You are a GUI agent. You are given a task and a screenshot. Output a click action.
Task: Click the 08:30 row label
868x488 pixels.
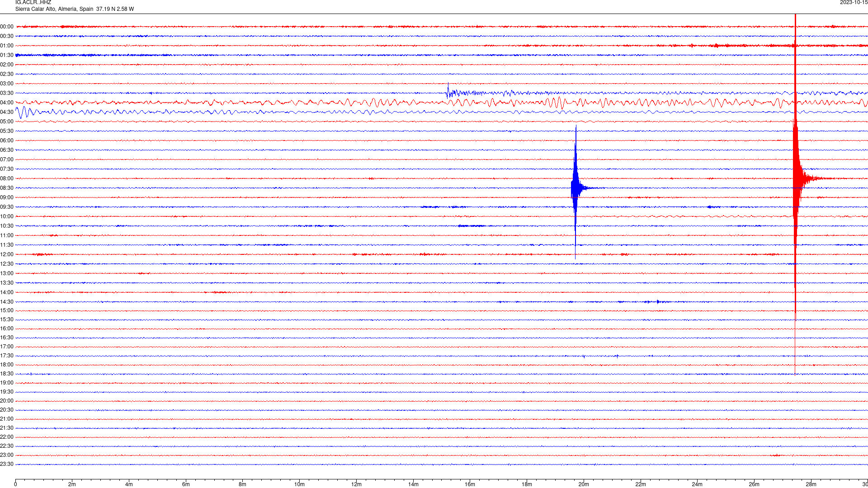point(7,188)
